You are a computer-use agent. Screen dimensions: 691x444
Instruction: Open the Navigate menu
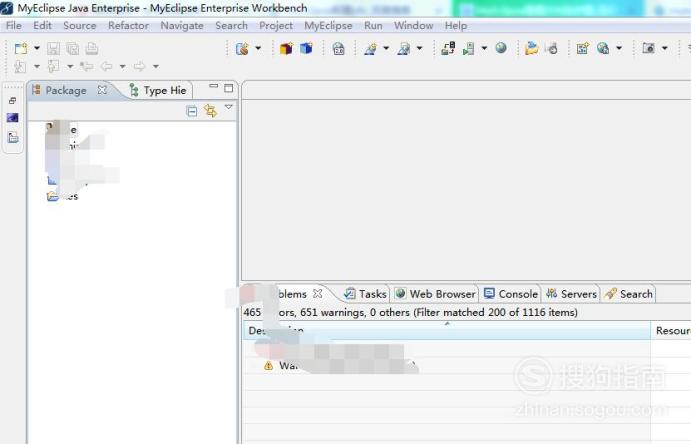click(x=182, y=26)
